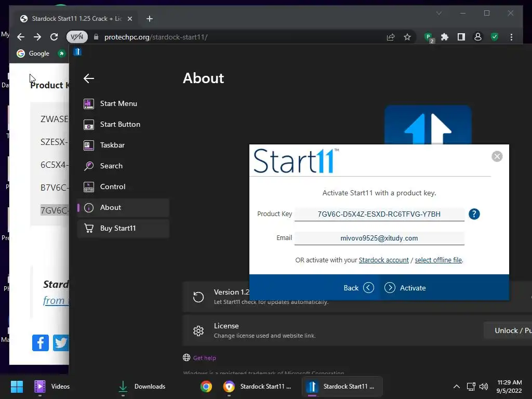
Task: Open the Start Menu settings section
Action: 123,103
